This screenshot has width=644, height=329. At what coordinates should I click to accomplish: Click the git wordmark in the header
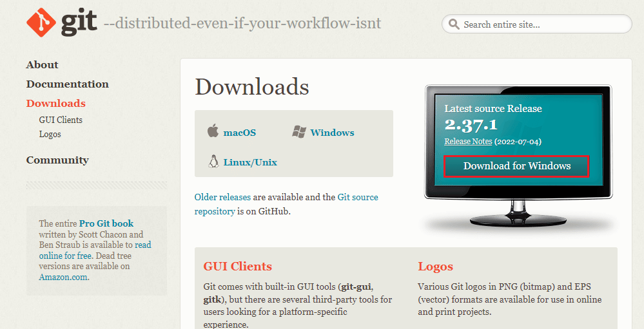click(x=79, y=23)
